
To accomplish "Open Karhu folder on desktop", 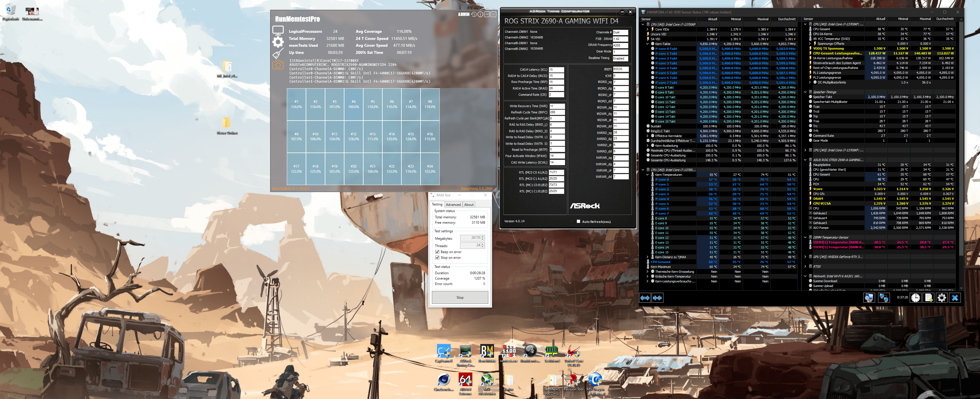I will [509, 382].
